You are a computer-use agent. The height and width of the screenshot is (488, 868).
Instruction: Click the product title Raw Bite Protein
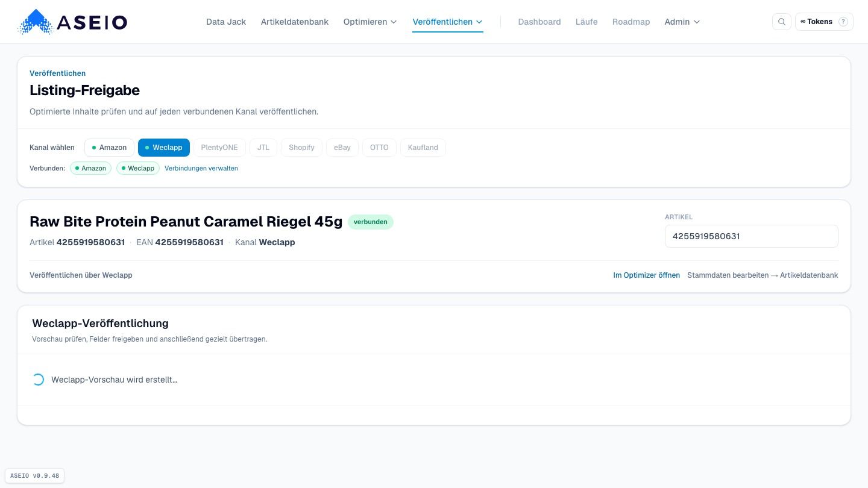[186, 222]
